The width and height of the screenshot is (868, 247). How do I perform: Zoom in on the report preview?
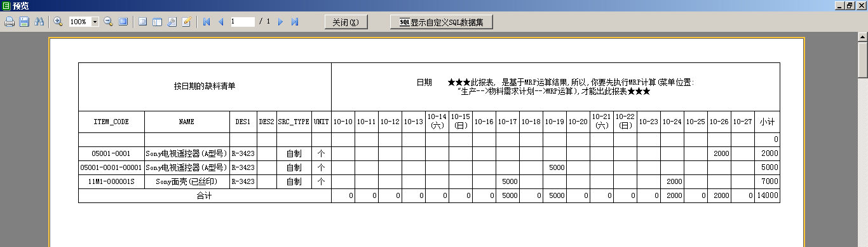tap(58, 22)
